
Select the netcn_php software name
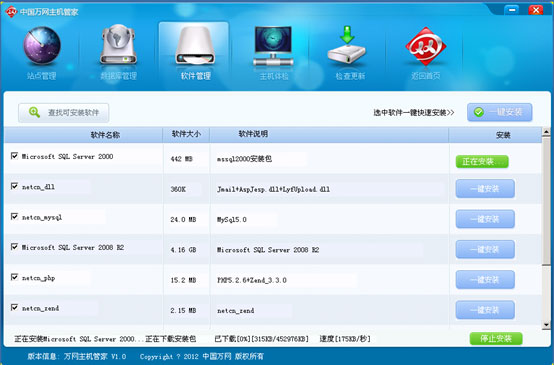(38, 278)
